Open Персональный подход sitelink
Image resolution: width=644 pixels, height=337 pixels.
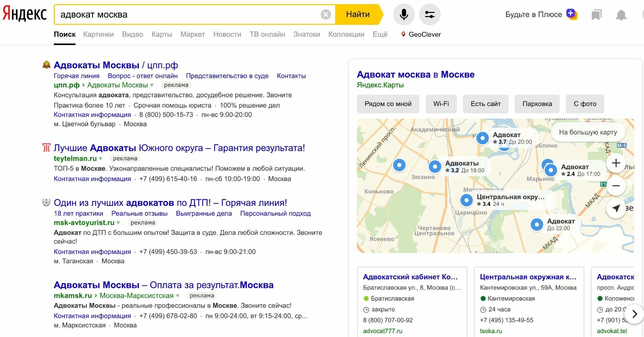click(x=275, y=213)
